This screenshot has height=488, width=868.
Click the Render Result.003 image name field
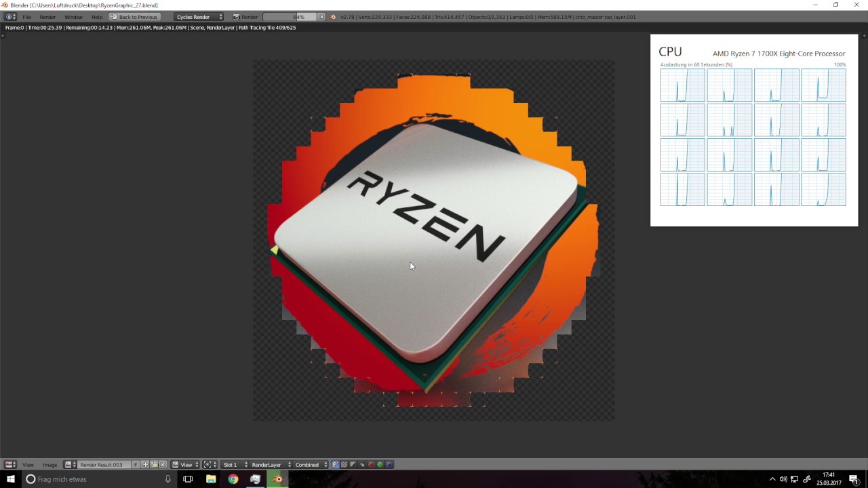click(x=104, y=465)
